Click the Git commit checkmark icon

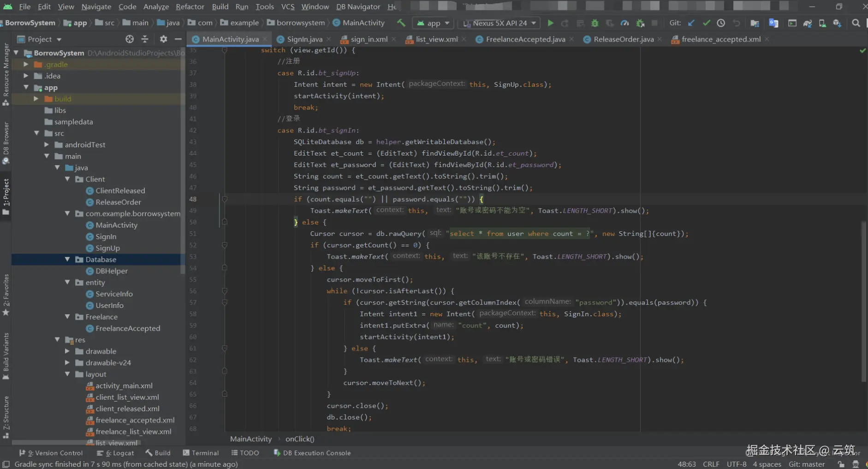pos(706,23)
